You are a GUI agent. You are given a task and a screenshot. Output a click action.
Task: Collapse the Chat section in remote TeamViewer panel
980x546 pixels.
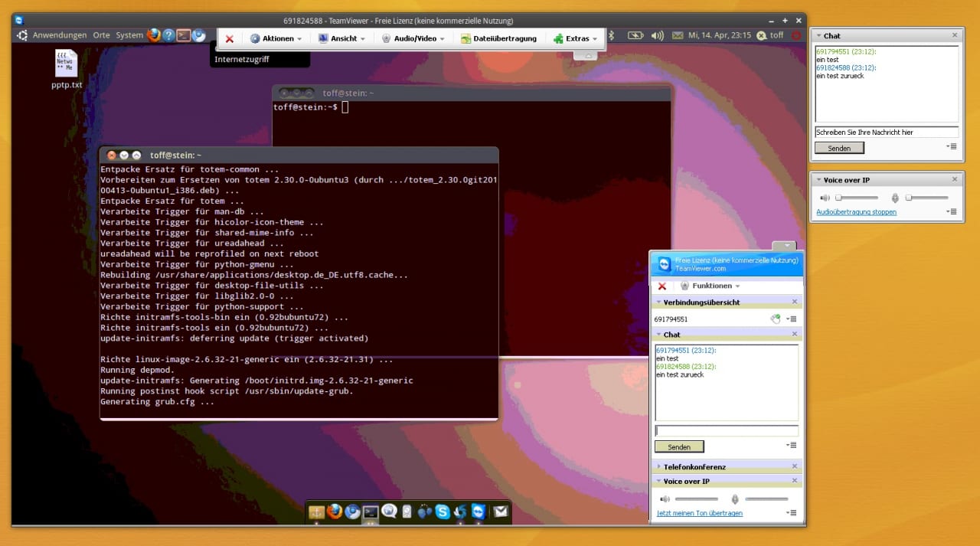(x=658, y=335)
